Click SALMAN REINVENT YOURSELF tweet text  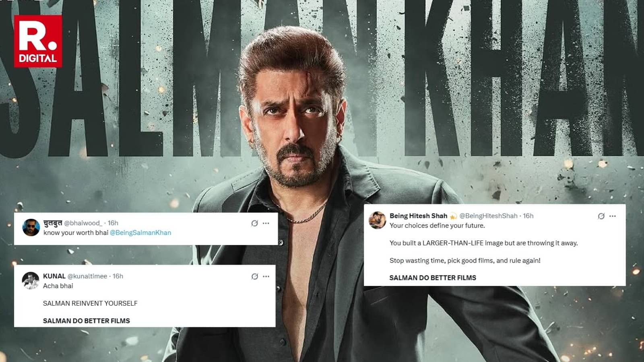point(90,303)
